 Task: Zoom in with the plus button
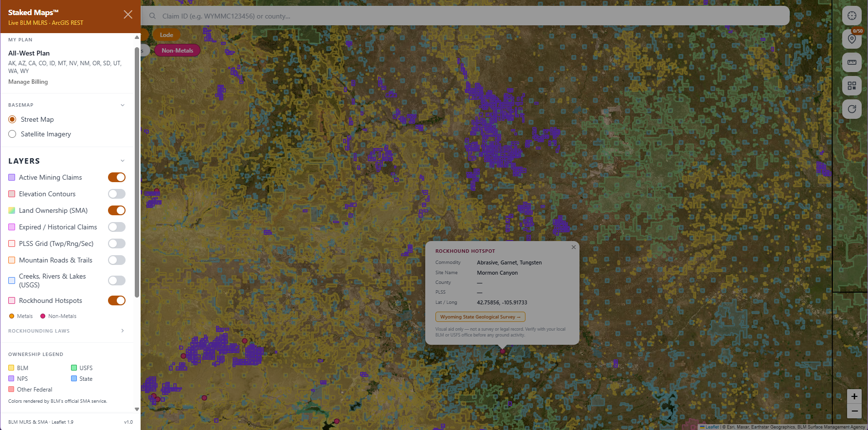pos(854,396)
